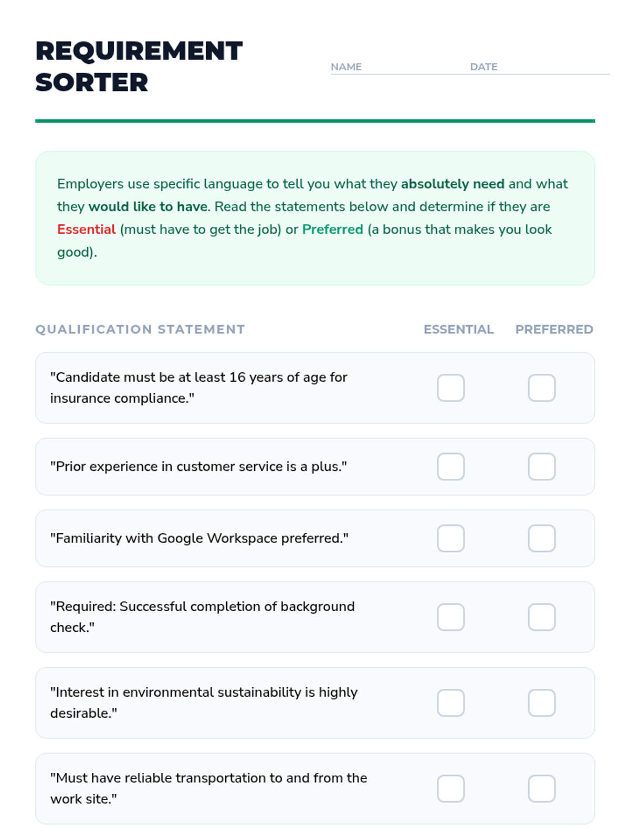This screenshot has width=630, height=840.
Task: Mark reliable transportation as Preferred
Action: pyautogui.click(x=541, y=789)
